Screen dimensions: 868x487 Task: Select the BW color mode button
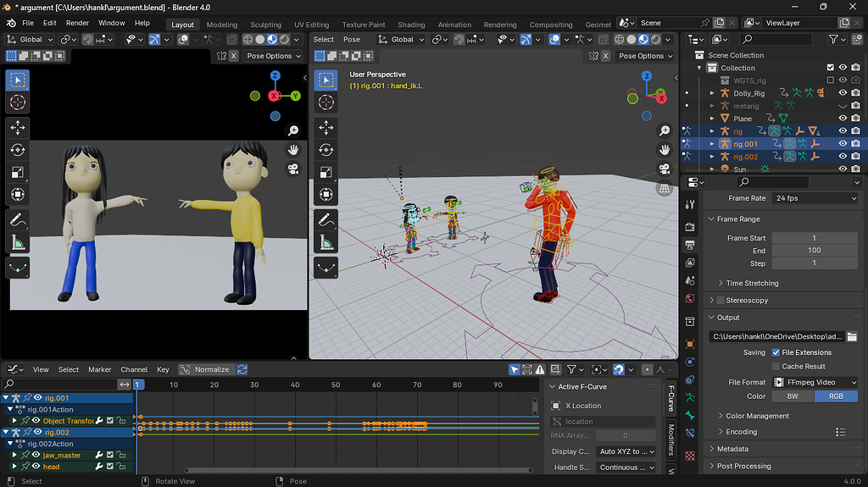793,396
